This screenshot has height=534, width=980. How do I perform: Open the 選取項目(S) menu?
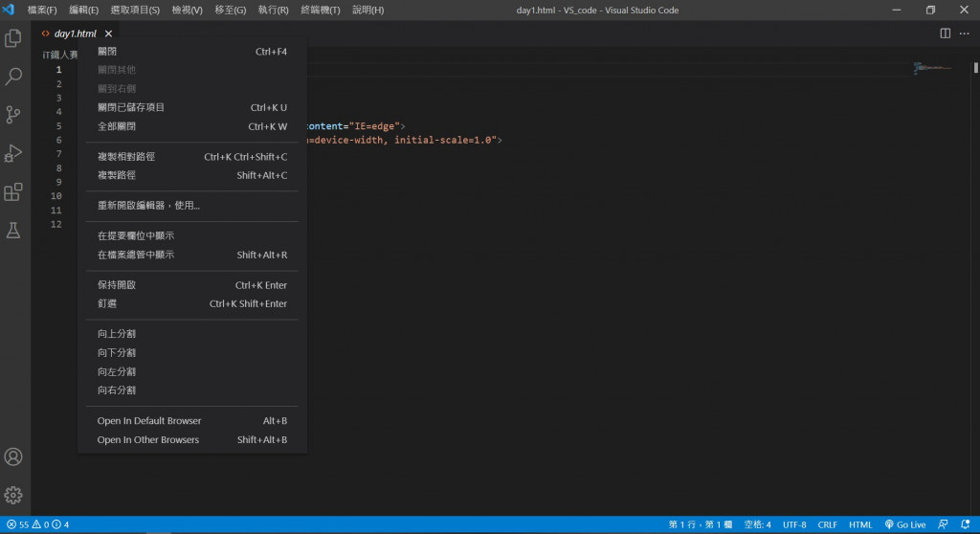tap(135, 10)
